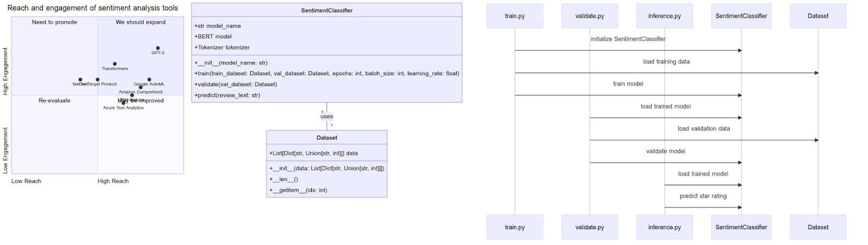The height and width of the screenshot is (245, 868).
Task: Select the __getitem__(idx: int) method
Action: (x=298, y=190)
